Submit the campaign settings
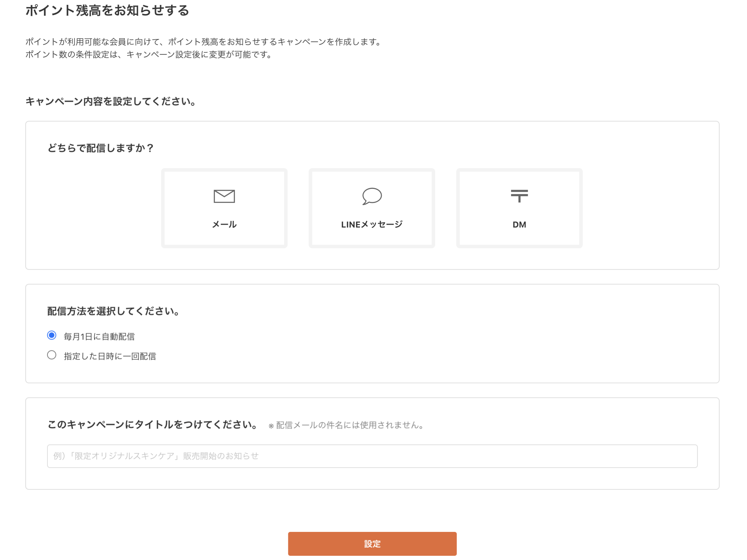The image size is (747, 560). pyautogui.click(x=373, y=544)
